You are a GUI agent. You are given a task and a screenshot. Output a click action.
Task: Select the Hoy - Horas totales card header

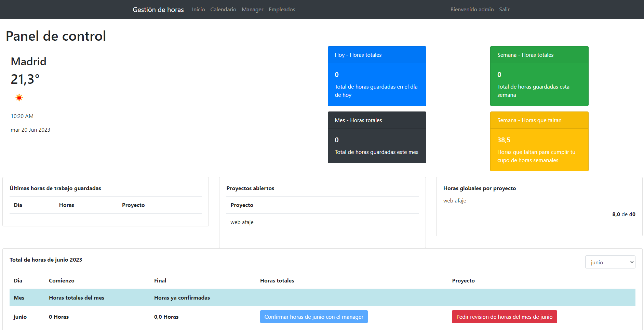click(x=377, y=55)
